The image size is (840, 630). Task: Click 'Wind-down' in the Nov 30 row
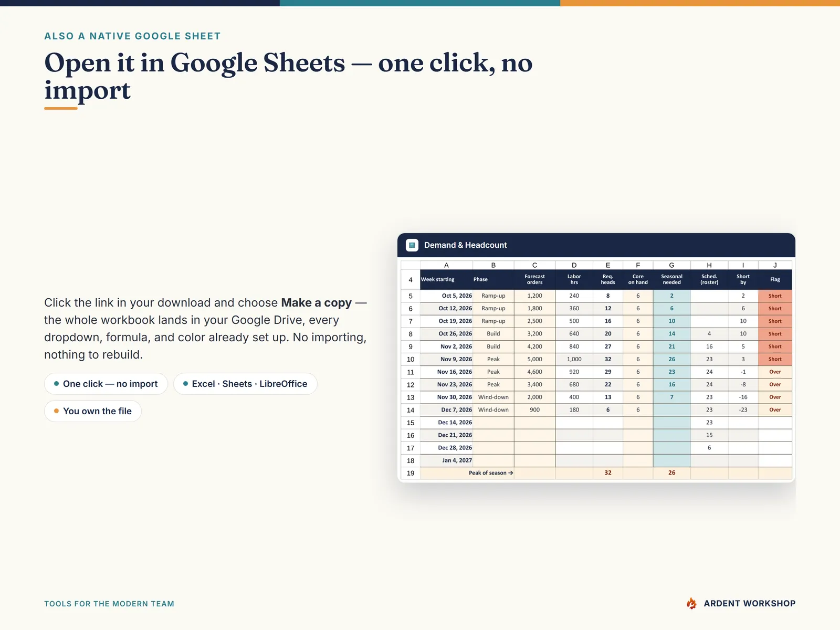pos(493,397)
